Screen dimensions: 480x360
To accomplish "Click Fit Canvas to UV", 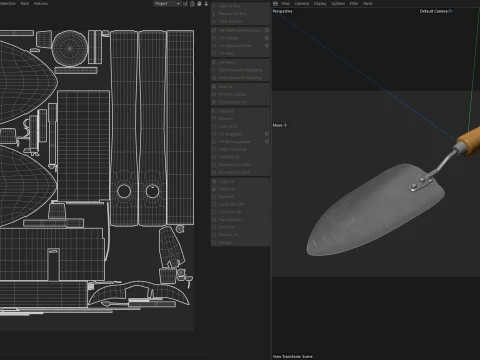I will click(x=240, y=102).
